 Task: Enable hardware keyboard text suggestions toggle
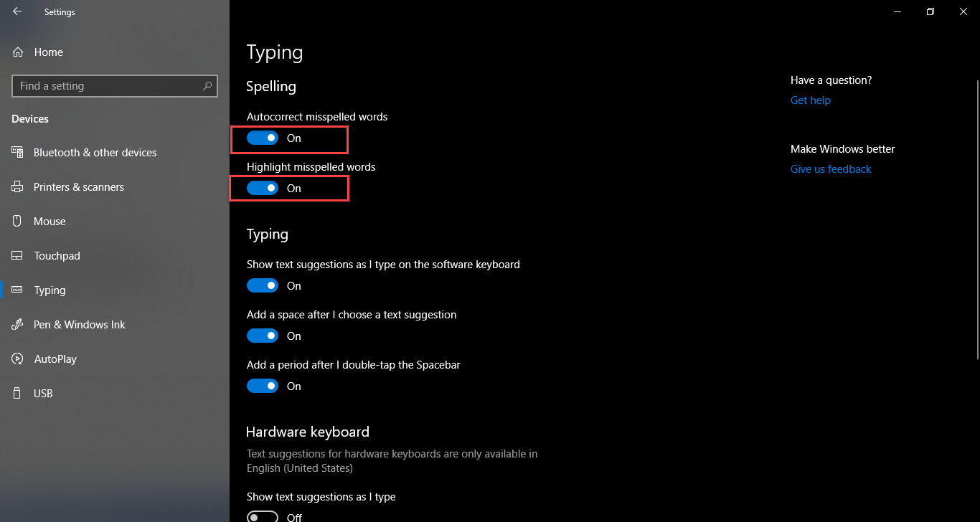coord(263,517)
